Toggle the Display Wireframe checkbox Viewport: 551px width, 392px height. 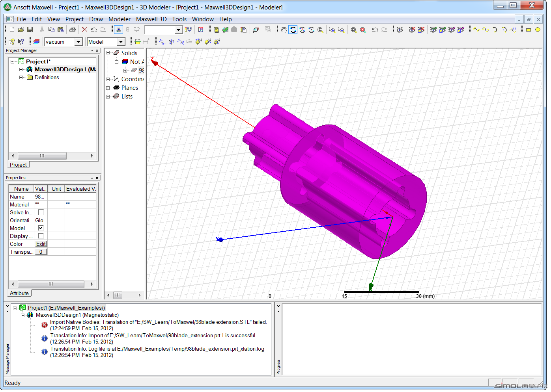pyautogui.click(x=41, y=236)
